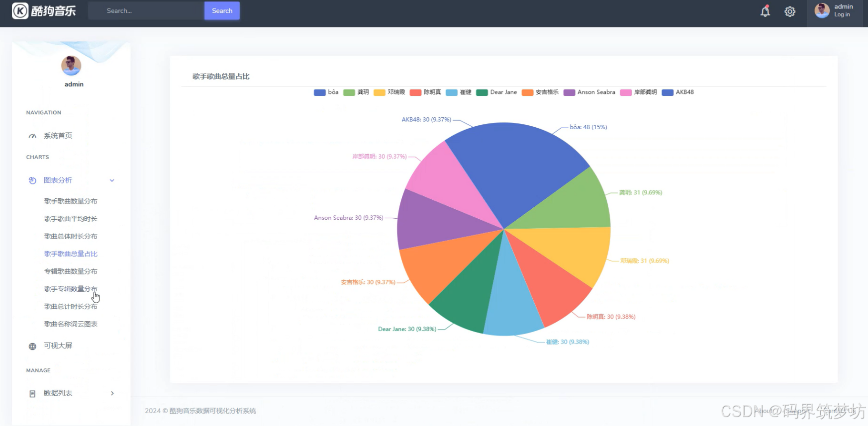Toggle 龚玥 series in chart legend
Screen dimensions: 868x426
pyautogui.click(x=356, y=92)
